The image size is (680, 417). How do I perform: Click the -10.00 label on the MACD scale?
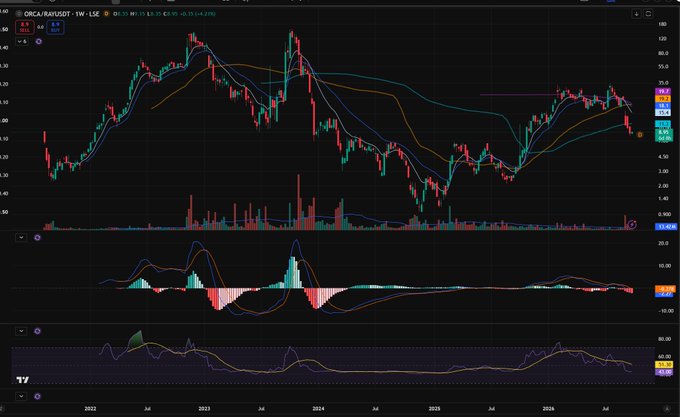[665, 311]
